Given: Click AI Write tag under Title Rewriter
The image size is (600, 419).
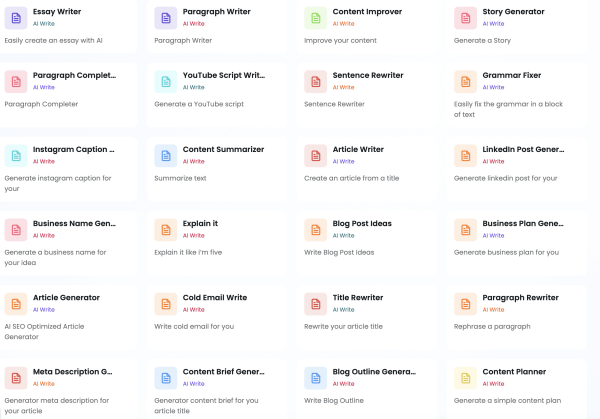Looking at the screenshot, I should click(343, 310).
